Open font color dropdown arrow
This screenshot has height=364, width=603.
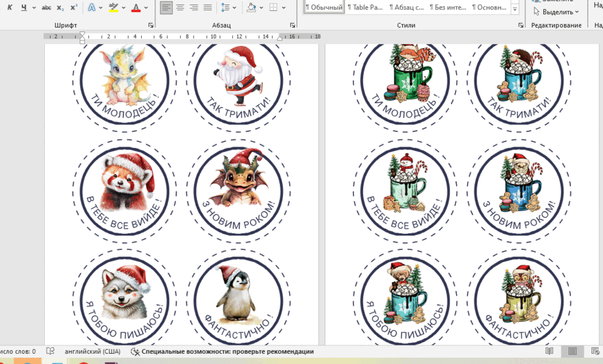tap(146, 7)
